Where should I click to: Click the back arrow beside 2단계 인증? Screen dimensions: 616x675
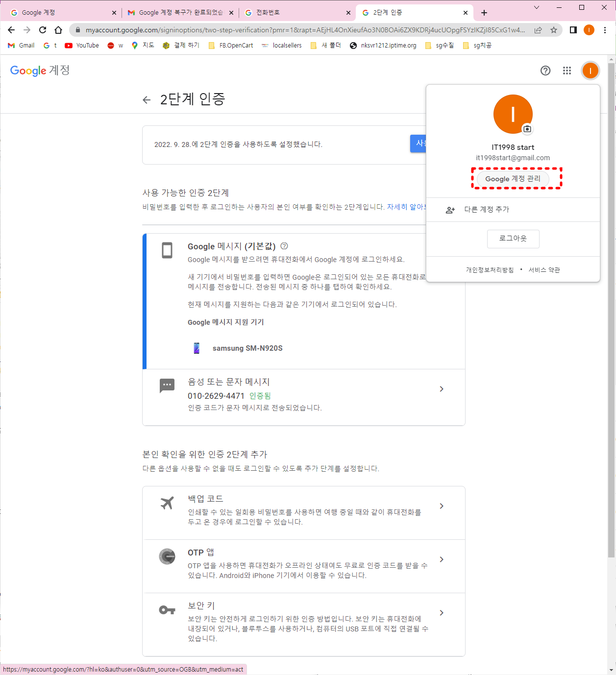tap(147, 100)
